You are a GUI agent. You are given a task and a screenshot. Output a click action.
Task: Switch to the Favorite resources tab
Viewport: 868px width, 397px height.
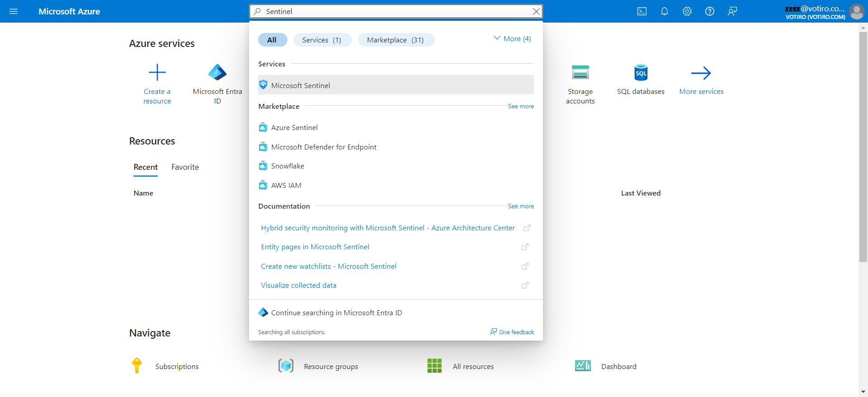(x=185, y=167)
